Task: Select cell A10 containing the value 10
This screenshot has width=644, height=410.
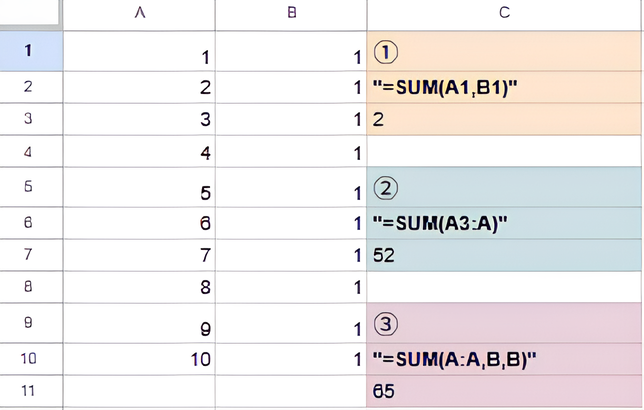Action: (x=139, y=357)
